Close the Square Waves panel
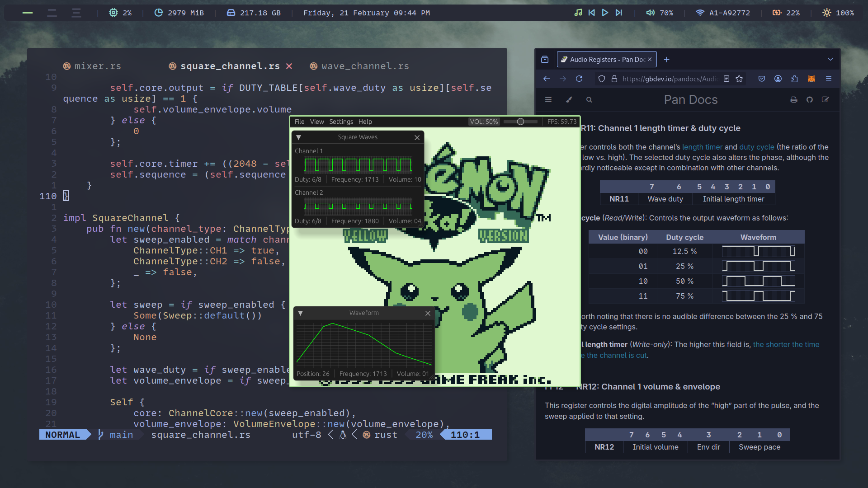The height and width of the screenshot is (488, 868). tap(417, 137)
